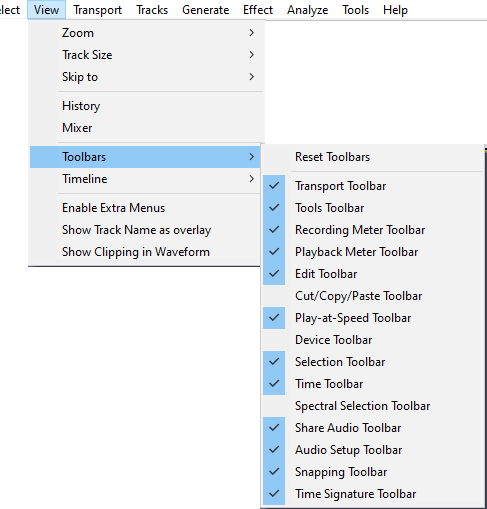Uncheck Transport Toolbar
The image size is (487, 509).
pyautogui.click(x=373, y=186)
